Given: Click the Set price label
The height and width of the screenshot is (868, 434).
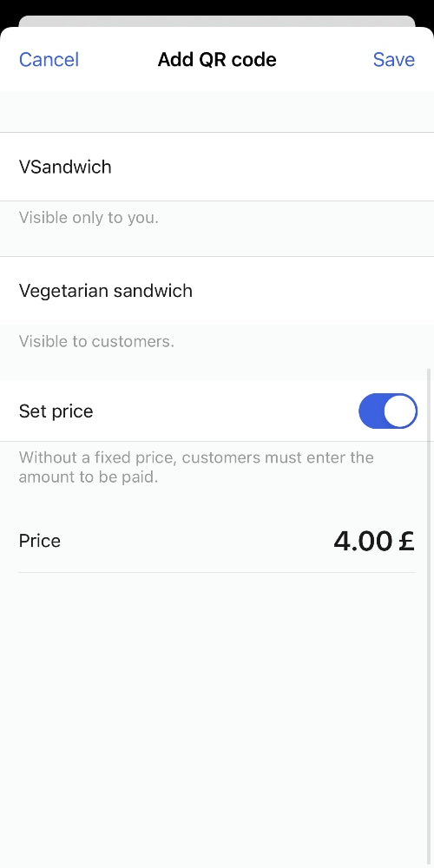Looking at the screenshot, I should [56, 411].
